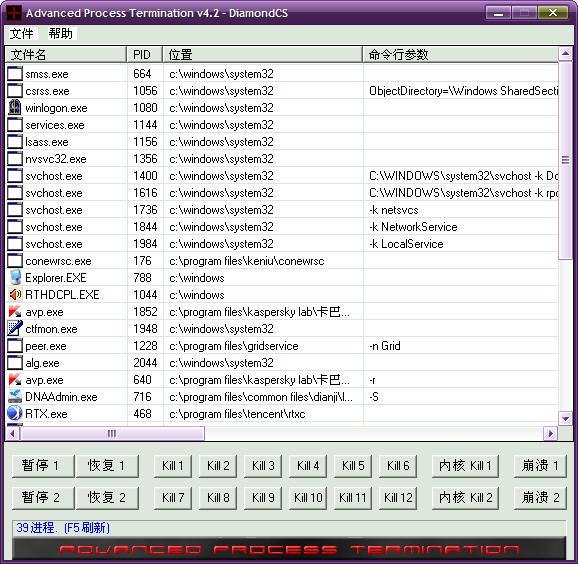The width and height of the screenshot is (578, 564).
Task: Click the RTHDCPL.EXE speaker icon
Action: click(x=15, y=294)
